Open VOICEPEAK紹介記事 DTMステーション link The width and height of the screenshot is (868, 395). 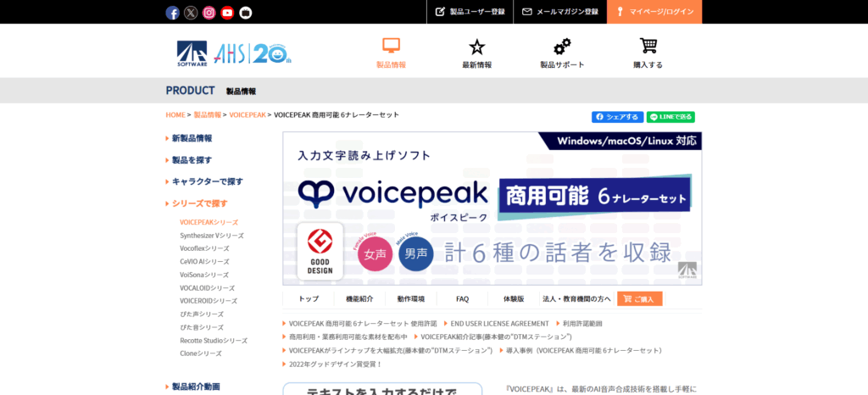pos(496,337)
